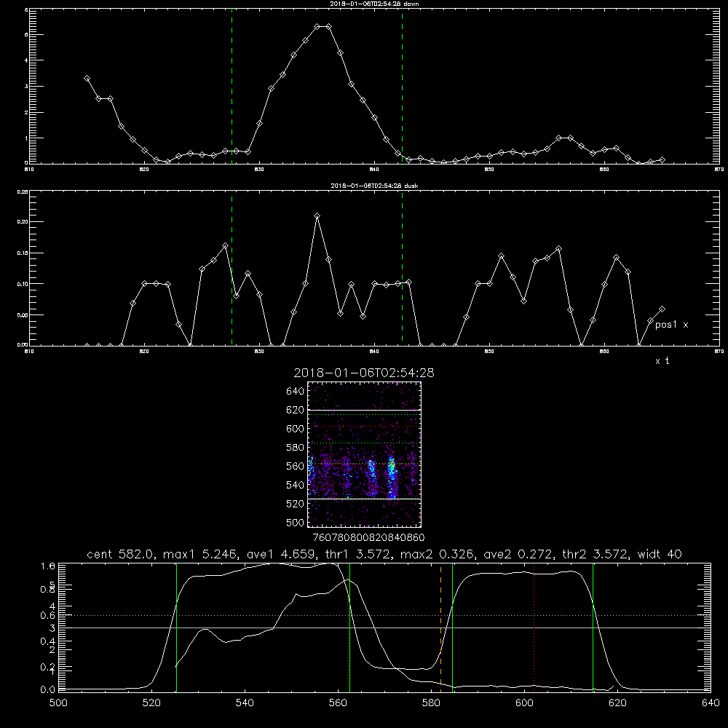
Task: Click y-axis label 540 beside spectrogram
Action: pos(296,485)
